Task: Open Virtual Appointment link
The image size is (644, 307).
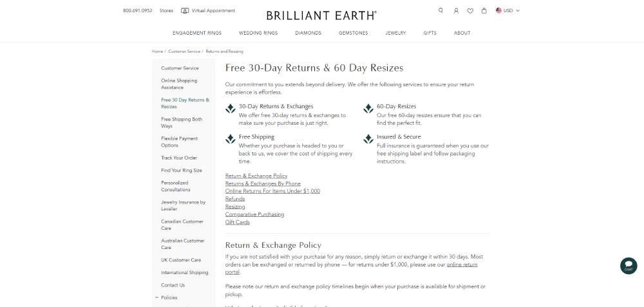Action: (213, 11)
